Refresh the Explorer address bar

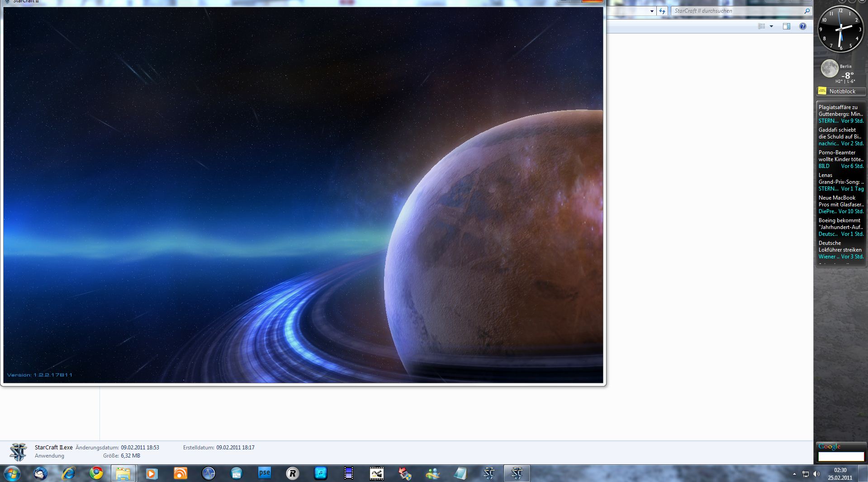pos(662,11)
